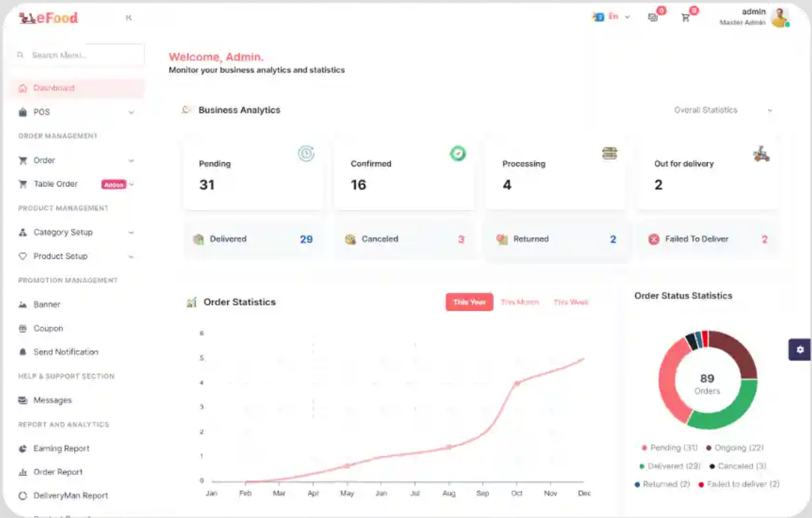
Task: Click the Order cart icon in sidebar
Action: pyautogui.click(x=23, y=160)
